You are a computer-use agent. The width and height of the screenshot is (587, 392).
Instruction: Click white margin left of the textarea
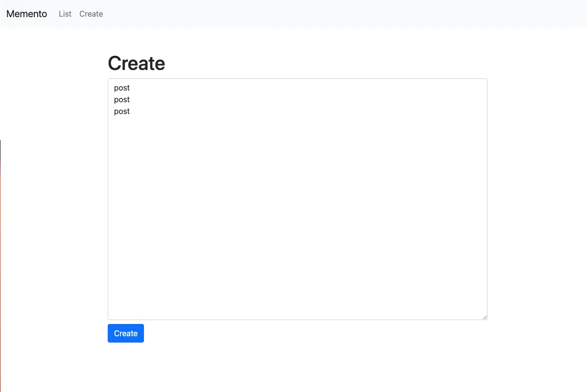coord(54,196)
